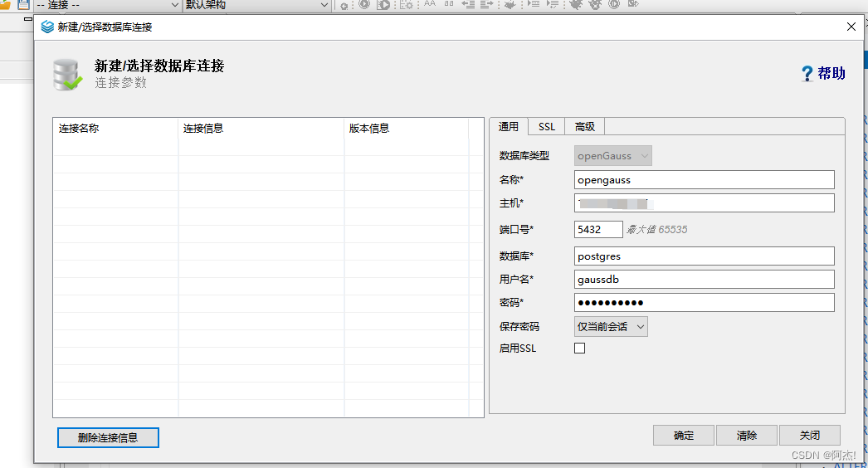
Task: Expand the 保存密码 dropdown showing 仅当前会话
Action: click(611, 327)
